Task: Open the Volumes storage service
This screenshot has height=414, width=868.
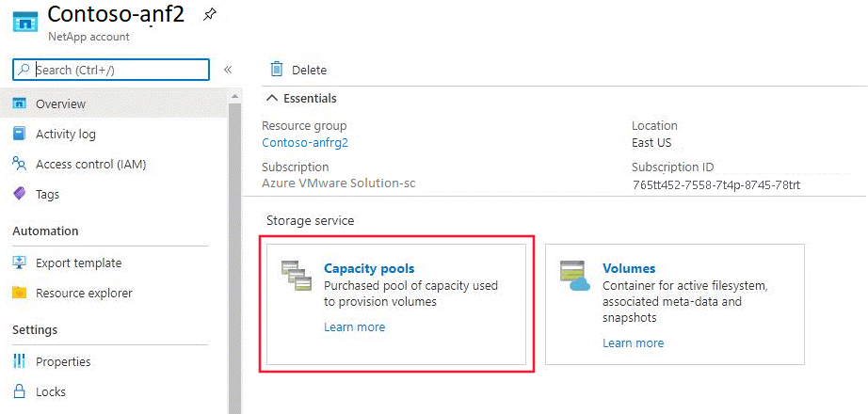Action: pos(629,268)
